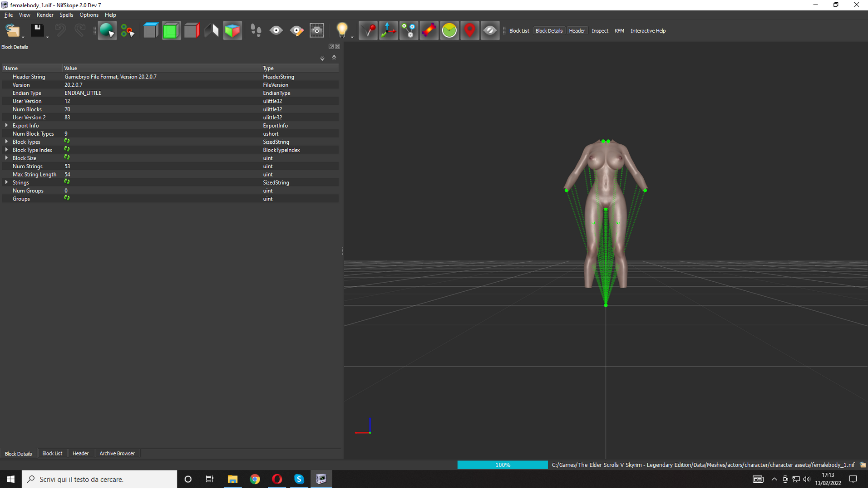The image size is (868, 490).
Task: Toggle the XYZ axes display
Action: [x=388, y=30]
